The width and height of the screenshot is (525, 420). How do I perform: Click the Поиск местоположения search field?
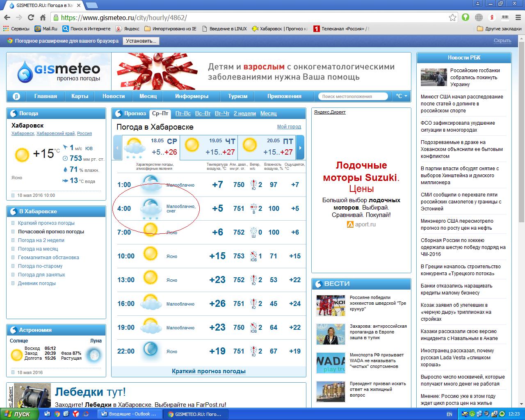[353, 96]
